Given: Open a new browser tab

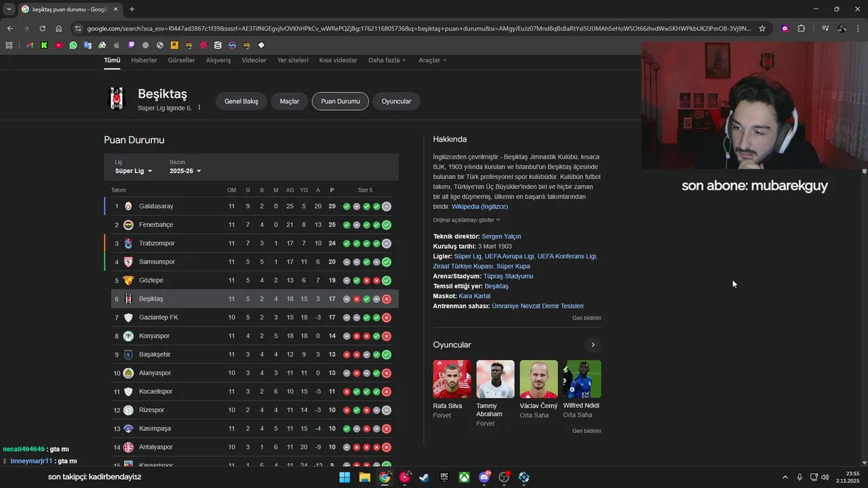Looking at the screenshot, I should [x=132, y=9].
